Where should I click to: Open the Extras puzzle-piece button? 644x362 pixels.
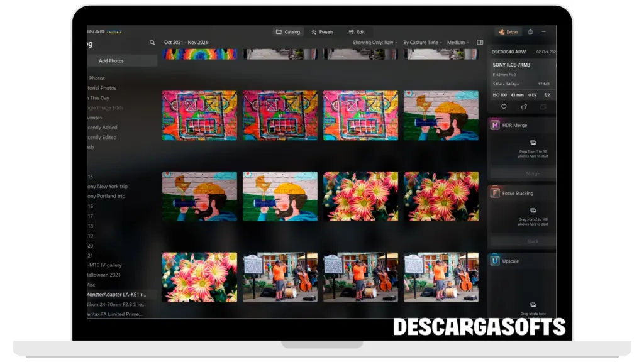point(509,32)
